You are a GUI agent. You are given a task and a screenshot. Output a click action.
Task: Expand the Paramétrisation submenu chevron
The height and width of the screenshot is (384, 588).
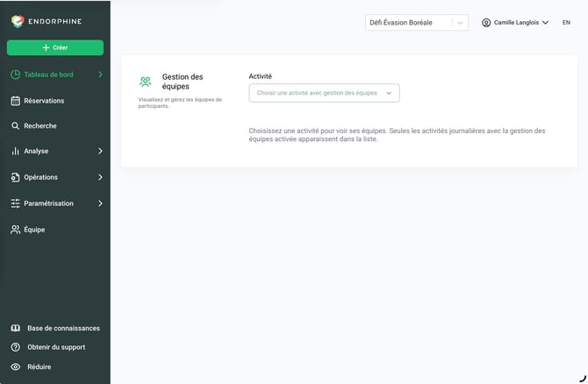100,203
